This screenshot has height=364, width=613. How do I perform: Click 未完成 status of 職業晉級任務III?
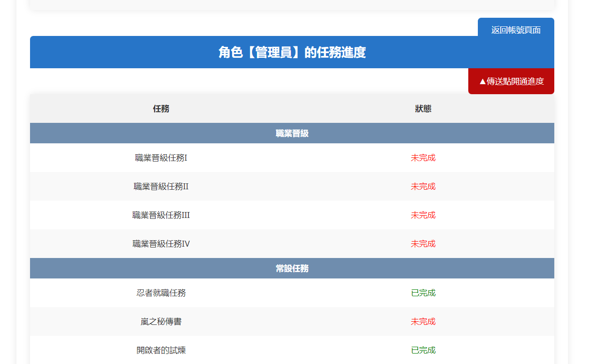tap(423, 215)
